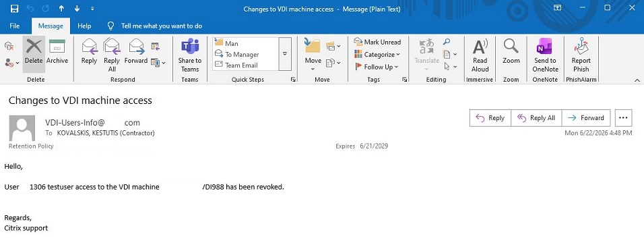644x251 pixels.
Task: Send the message to OneNote
Action: click(x=546, y=55)
